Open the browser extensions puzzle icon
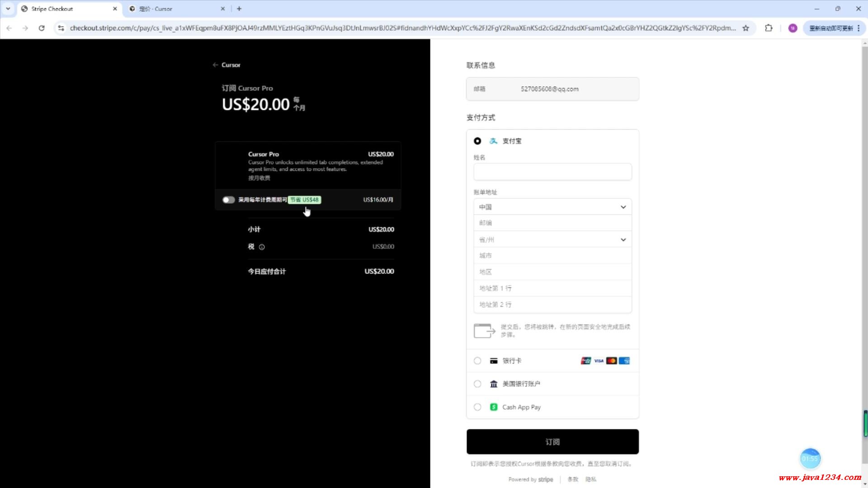Image resolution: width=868 pixels, height=488 pixels. 769,28
